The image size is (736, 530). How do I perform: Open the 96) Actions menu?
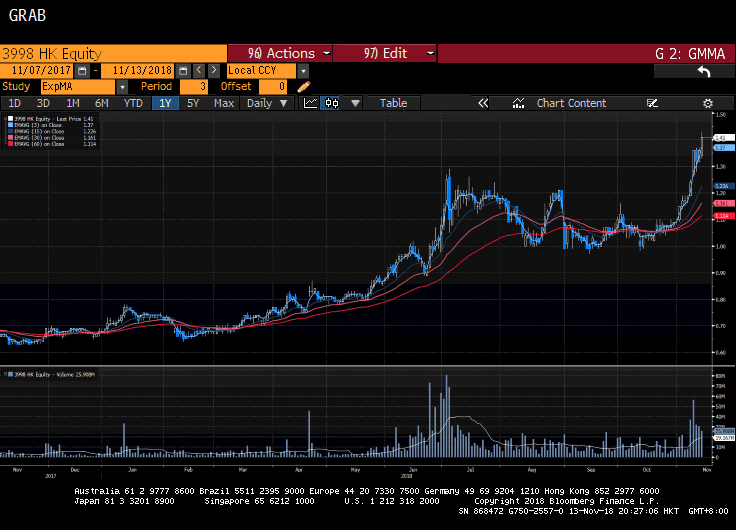pyautogui.click(x=280, y=53)
